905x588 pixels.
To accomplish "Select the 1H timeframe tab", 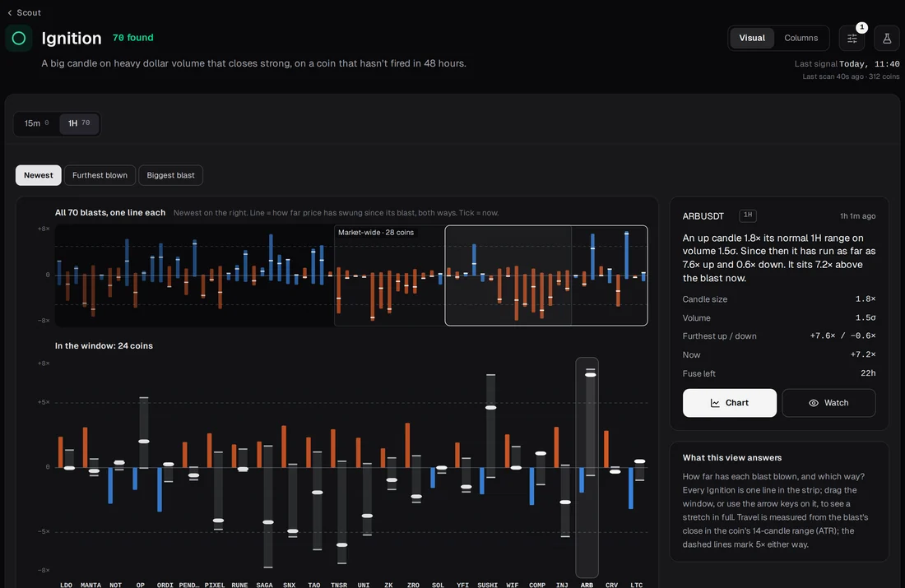I will pyautogui.click(x=79, y=123).
